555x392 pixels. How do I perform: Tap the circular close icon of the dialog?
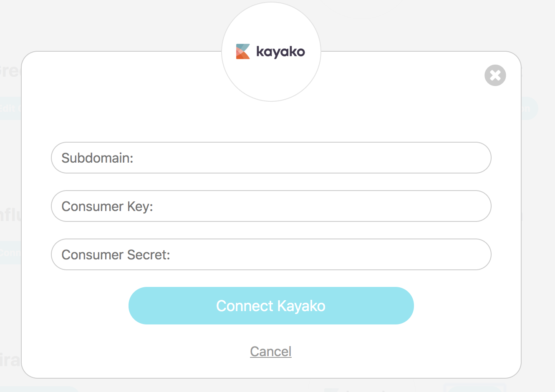pos(495,75)
